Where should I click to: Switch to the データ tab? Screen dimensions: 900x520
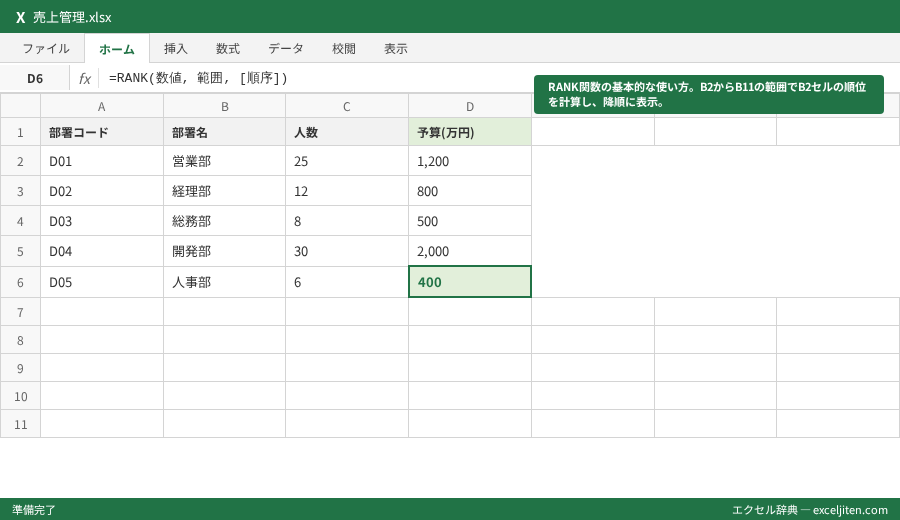click(286, 49)
